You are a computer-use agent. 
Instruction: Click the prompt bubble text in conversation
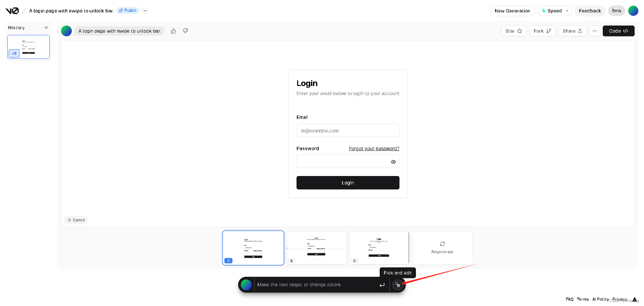coord(119,31)
